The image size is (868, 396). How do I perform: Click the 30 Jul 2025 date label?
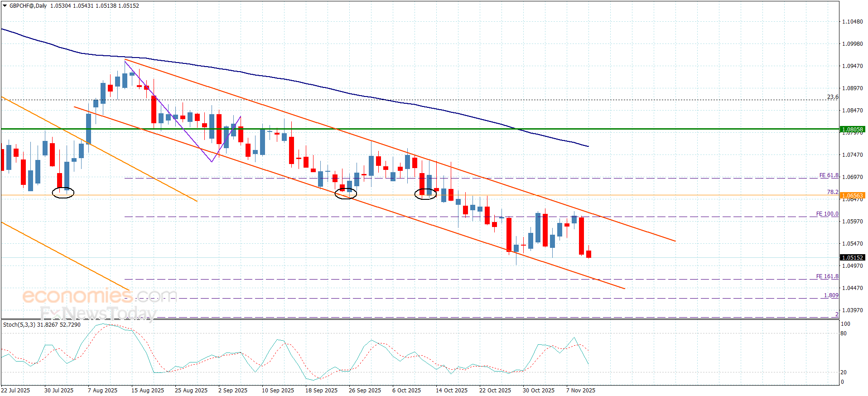pyautogui.click(x=59, y=391)
